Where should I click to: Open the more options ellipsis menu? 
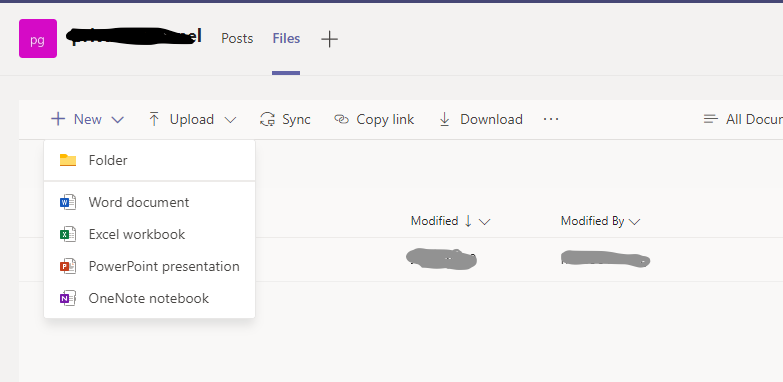click(551, 119)
